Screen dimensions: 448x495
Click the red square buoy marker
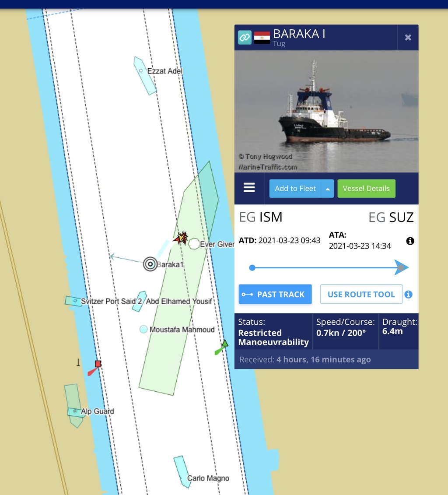(98, 364)
